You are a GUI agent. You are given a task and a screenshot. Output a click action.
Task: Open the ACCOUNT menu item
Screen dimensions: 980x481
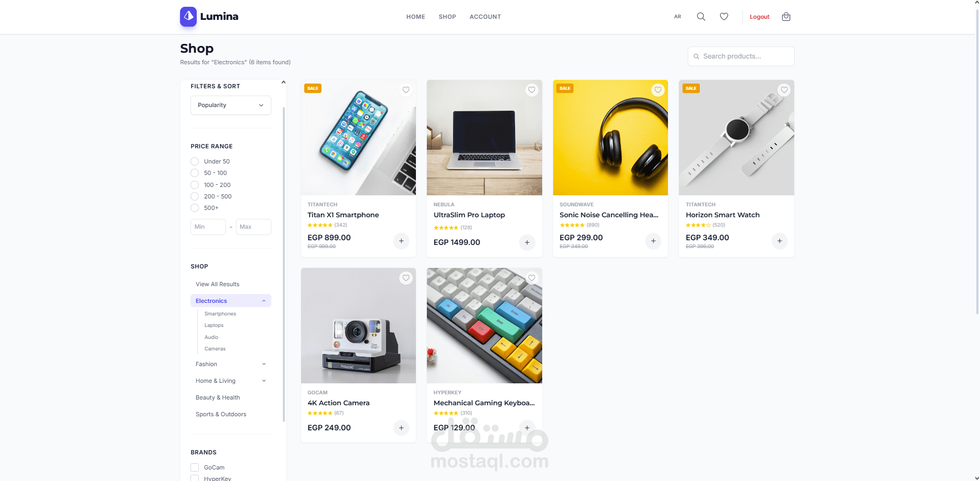pyautogui.click(x=485, y=17)
